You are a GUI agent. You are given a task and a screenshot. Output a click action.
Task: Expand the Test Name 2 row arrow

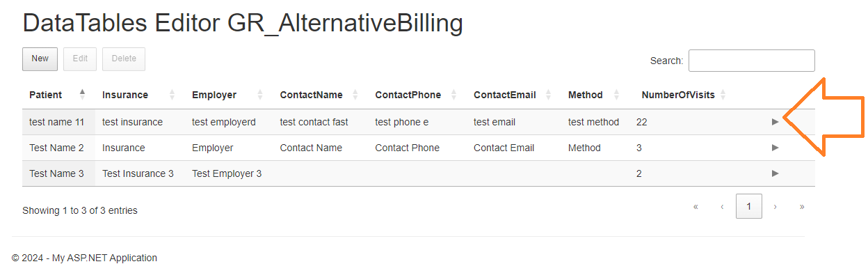pos(775,148)
